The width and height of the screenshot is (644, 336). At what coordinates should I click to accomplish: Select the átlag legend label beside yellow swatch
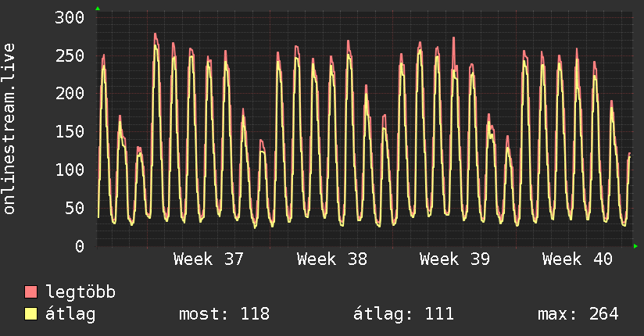click(70, 314)
